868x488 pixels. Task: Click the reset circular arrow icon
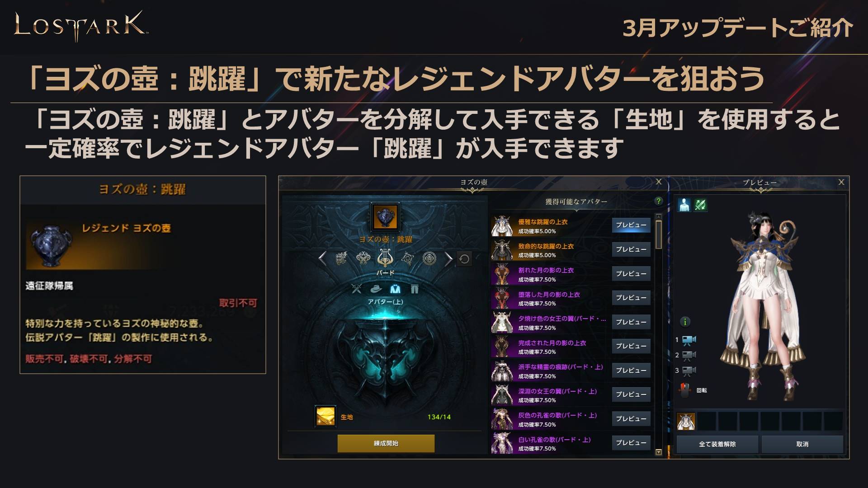pos(464,259)
